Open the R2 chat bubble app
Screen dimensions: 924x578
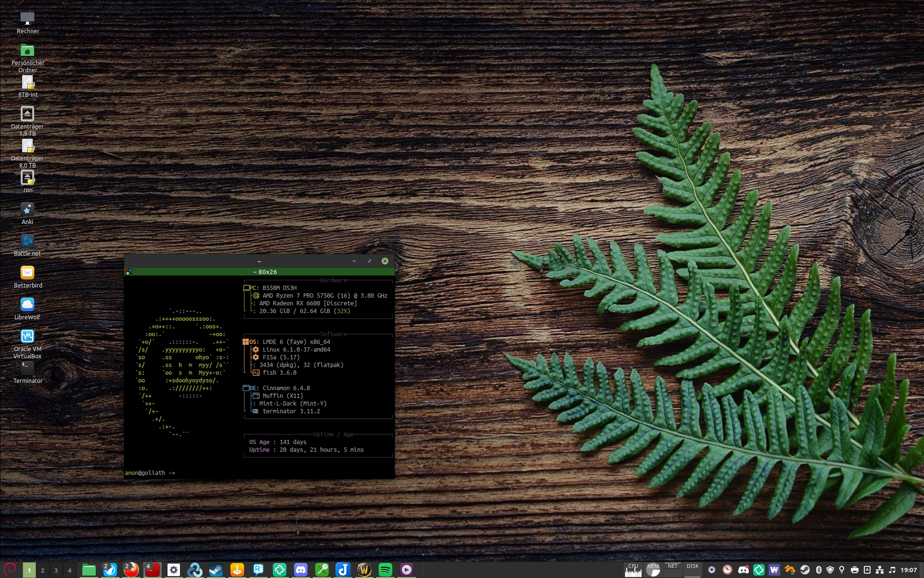tap(258, 570)
